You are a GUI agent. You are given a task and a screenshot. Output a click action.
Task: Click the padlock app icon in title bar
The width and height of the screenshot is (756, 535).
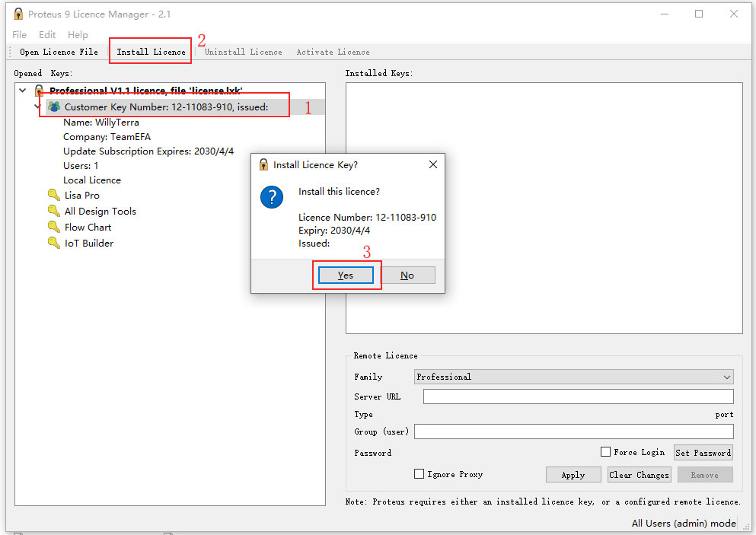[x=18, y=14]
